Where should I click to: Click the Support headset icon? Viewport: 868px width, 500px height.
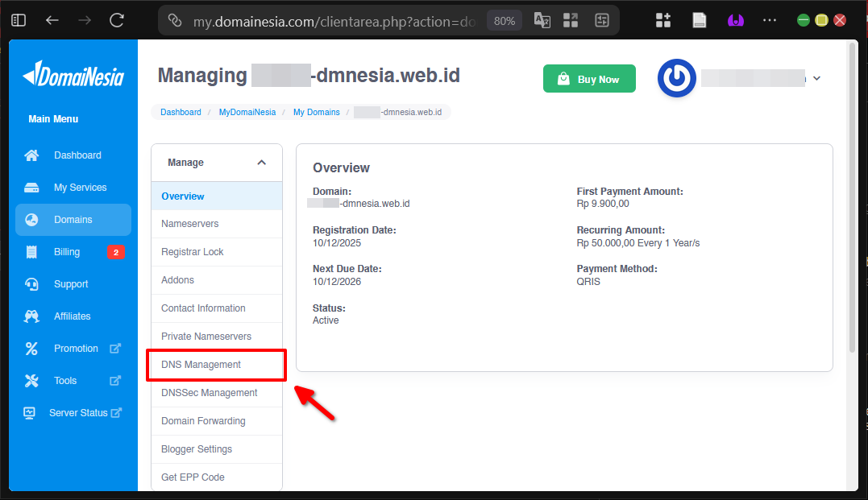(31, 283)
